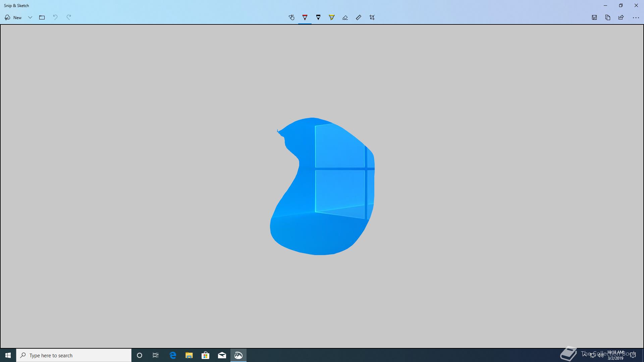Select the red Ballpoint pen tool
The image size is (644, 362).
click(305, 17)
